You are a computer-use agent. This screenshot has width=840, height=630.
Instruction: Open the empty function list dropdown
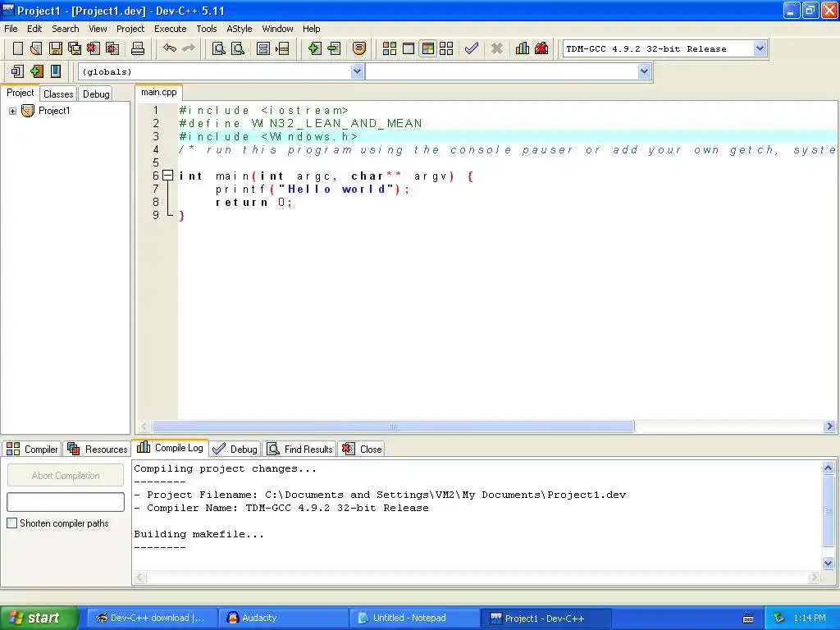click(x=644, y=71)
